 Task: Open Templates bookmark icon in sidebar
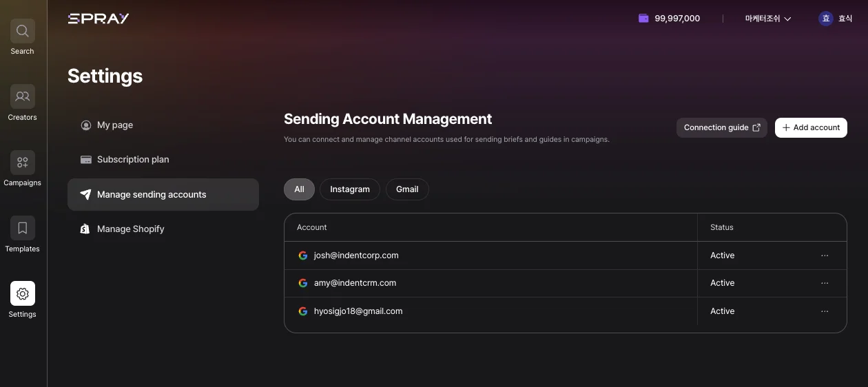pos(22,229)
